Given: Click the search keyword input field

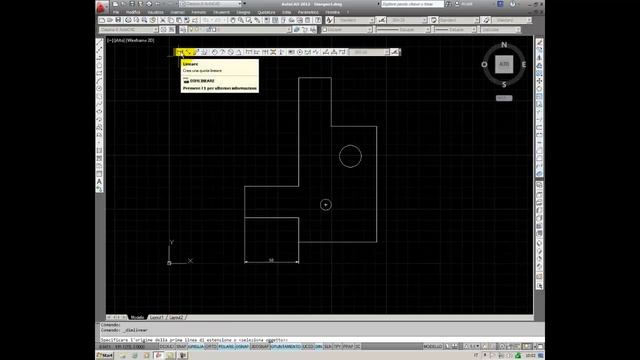Looking at the screenshot, I should pos(412,4).
